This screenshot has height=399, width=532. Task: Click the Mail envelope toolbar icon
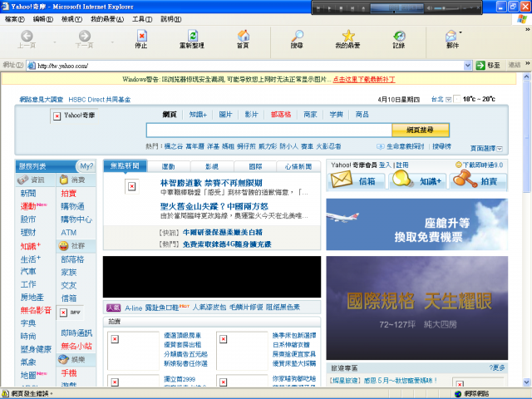coord(451,36)
